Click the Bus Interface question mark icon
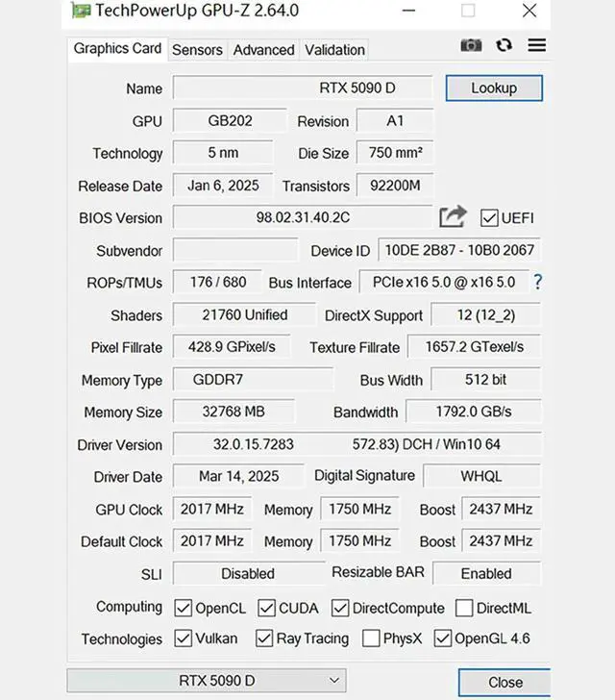Image resolution: width=615 pixels, height=700 pixels. pyautogui.click(x=537, y=282)
